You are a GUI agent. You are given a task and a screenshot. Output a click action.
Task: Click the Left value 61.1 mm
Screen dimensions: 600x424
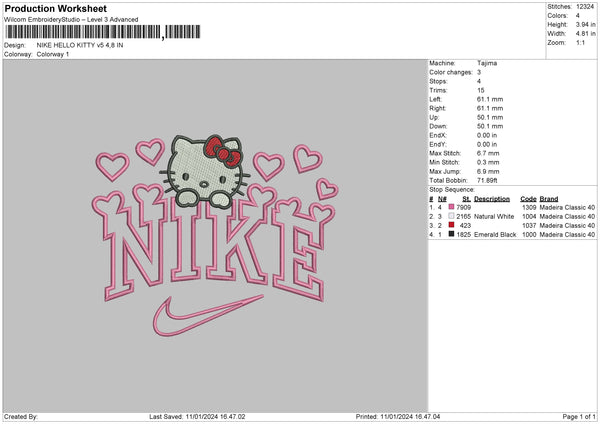[x=490, y=99]
